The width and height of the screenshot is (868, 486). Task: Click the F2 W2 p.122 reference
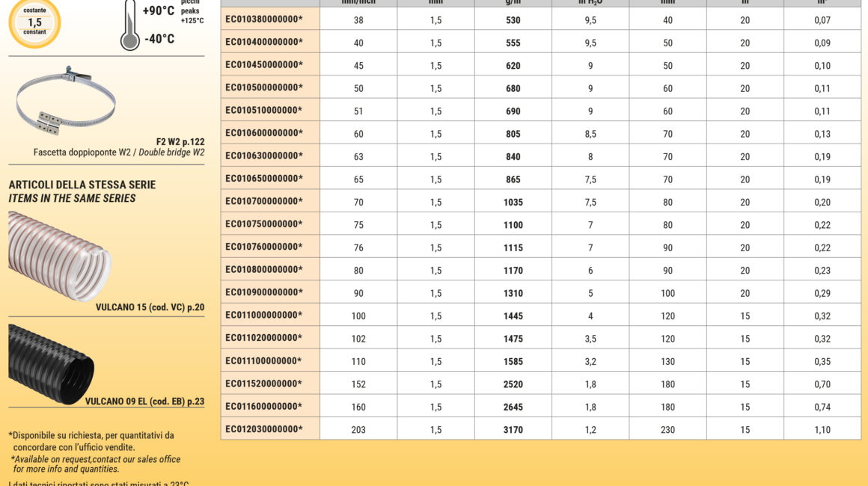(180, 141)
